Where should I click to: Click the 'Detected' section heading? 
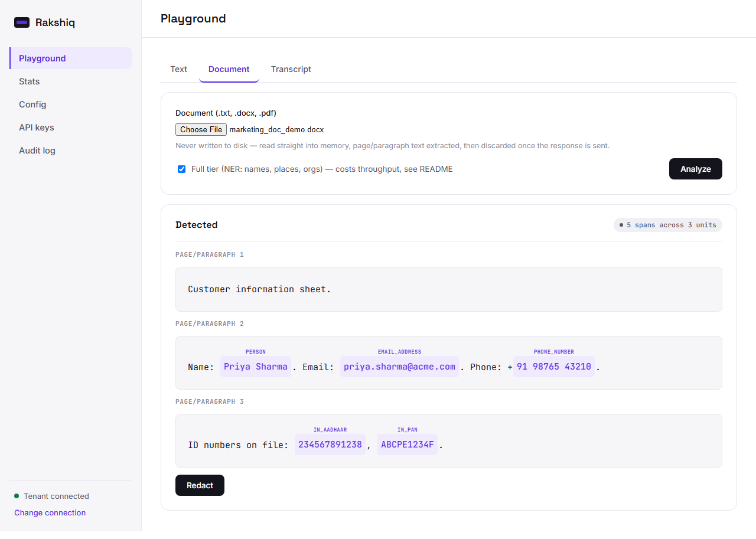click(197, 225)
